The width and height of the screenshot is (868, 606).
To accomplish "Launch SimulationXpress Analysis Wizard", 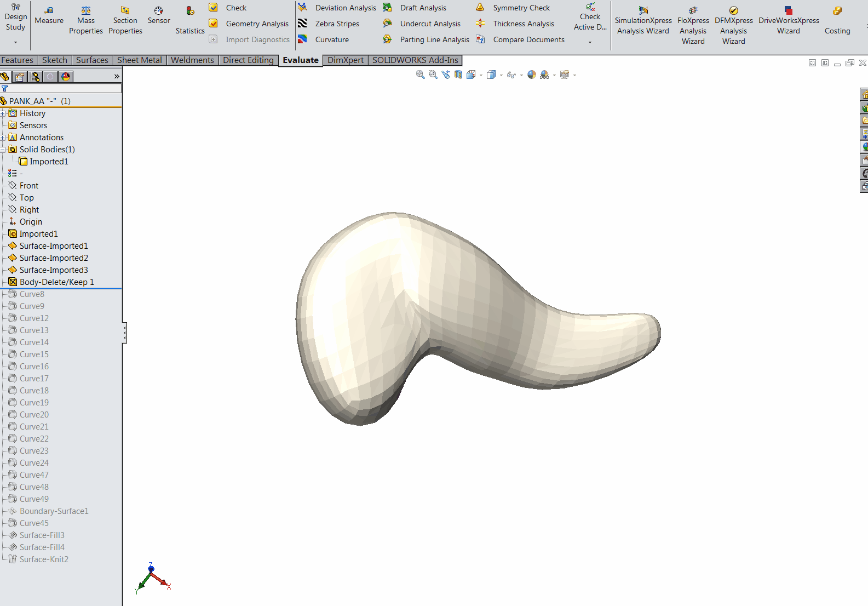I will [643, 21].
